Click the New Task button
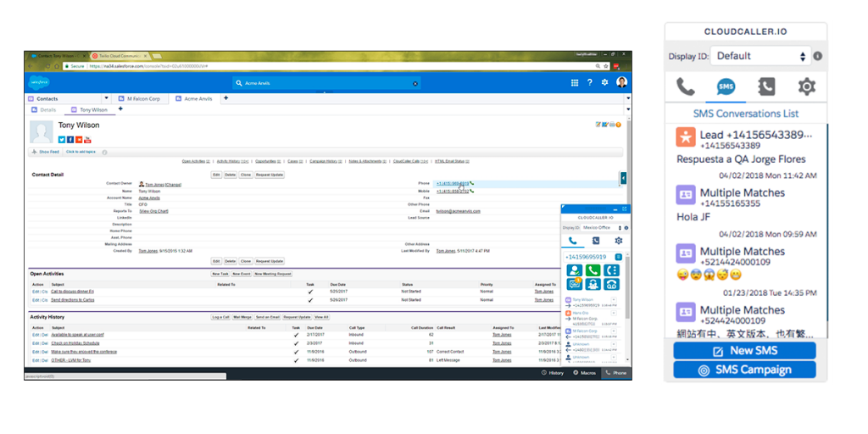This screenshot has width=868, height=434. 220,274
